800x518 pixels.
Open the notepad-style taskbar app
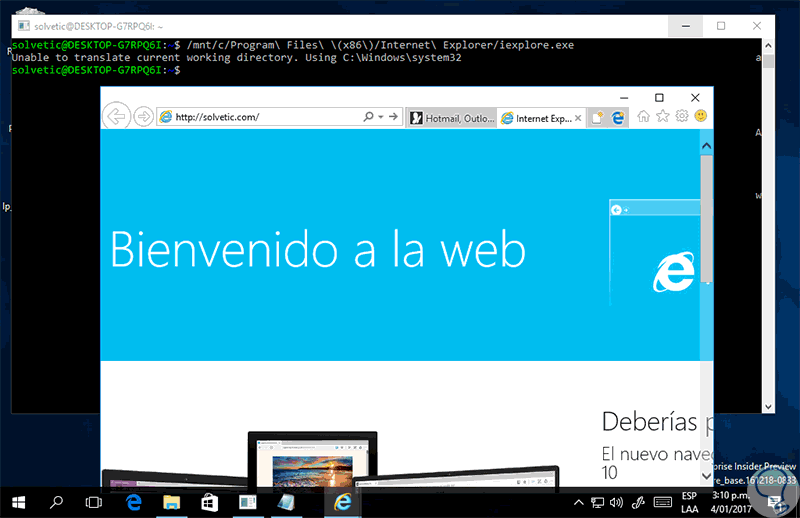click(286, 503)
